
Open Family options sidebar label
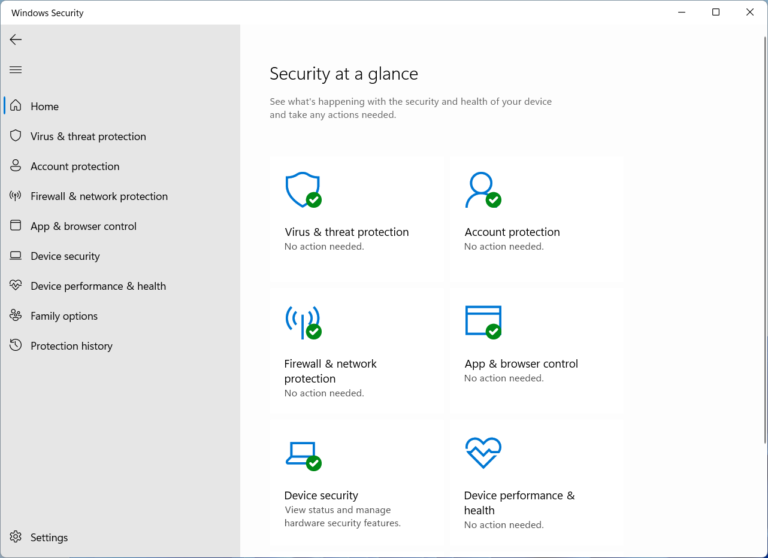point(64,316)
